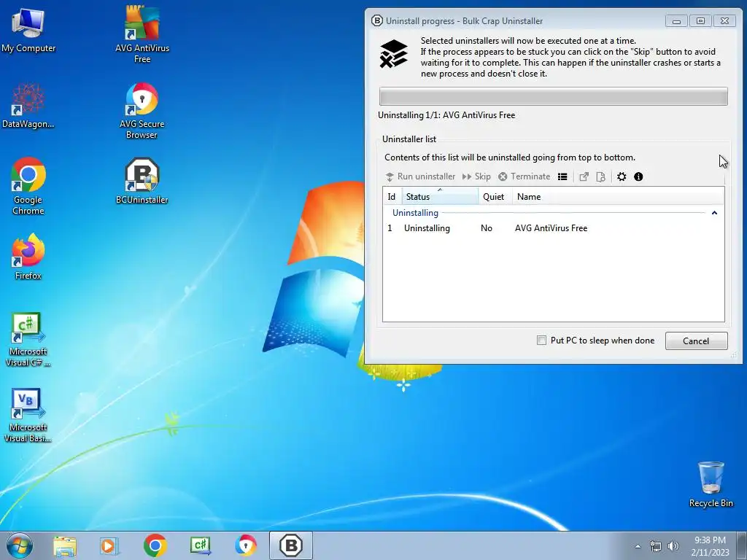This screenshot has height=560, width=747.
Task: Minimize the Uninstall progress window
Action: (x=676, y=21)
